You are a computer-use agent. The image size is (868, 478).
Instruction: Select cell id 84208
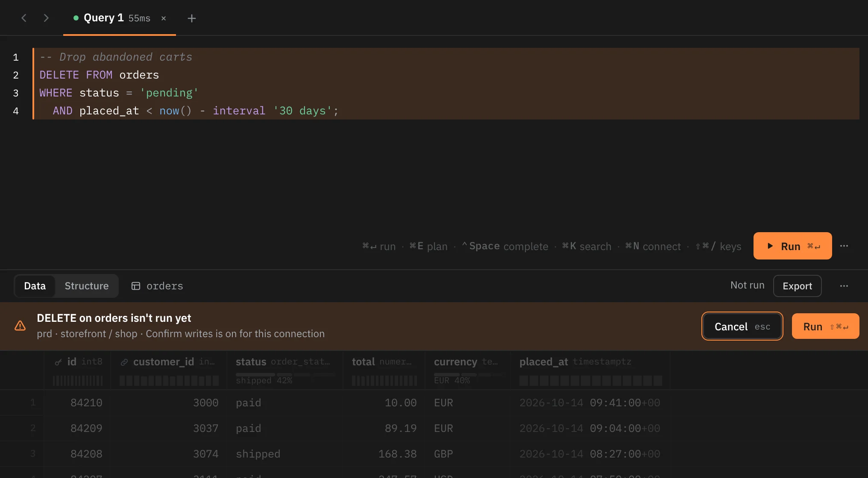coord(77,454)
